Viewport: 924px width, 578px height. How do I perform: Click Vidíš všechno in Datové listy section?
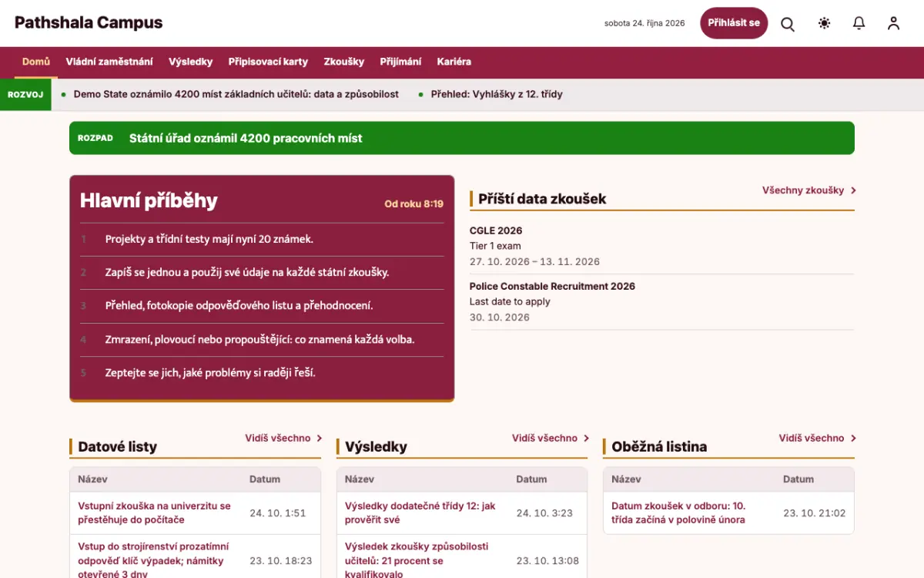pyautogui.click(x=283, y=438)
